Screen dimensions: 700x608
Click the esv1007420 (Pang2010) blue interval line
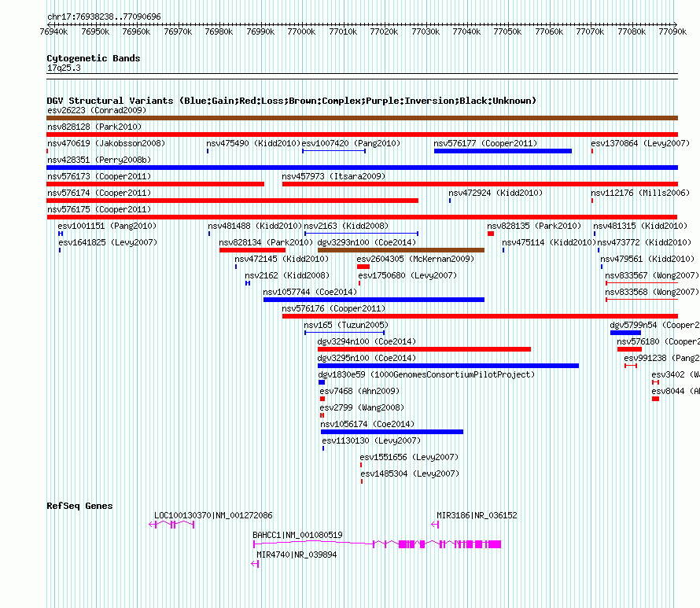pyautogui.click(x=334, y=151)
